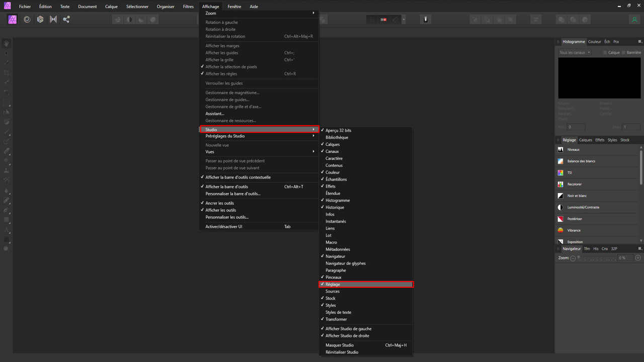Toggle Afficher Studio de gauche

[366, 329]
